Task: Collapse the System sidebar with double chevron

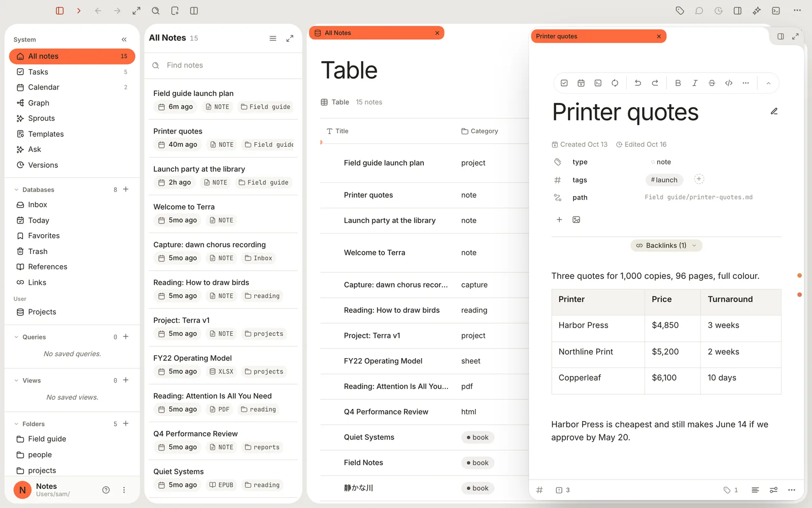Action: tap(124, 40)
